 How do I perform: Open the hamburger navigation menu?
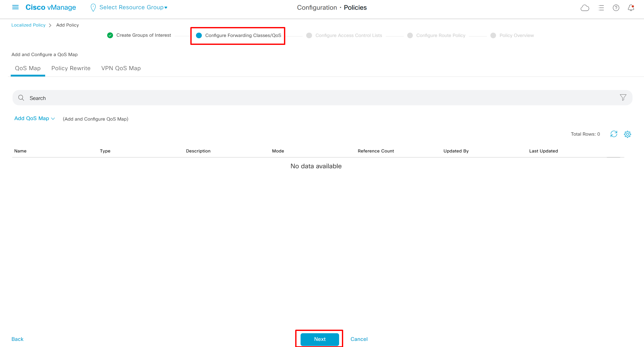coord(16,7)
